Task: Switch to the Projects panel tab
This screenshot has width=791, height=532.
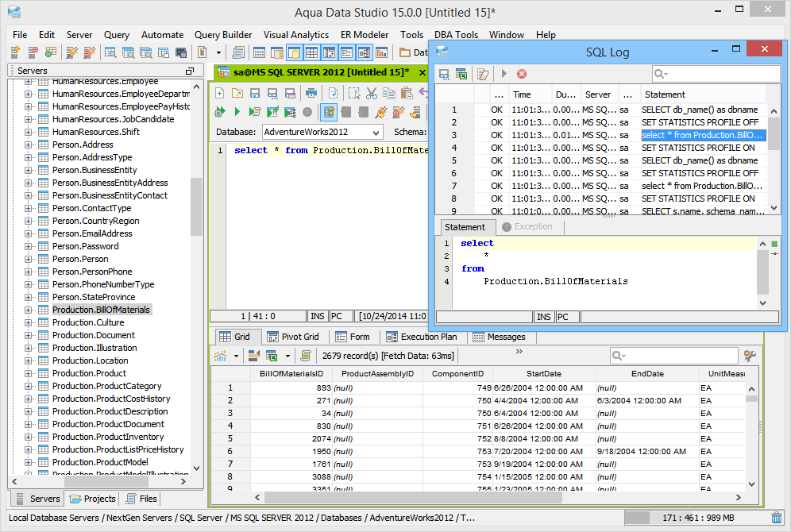Action: (93, 499)
